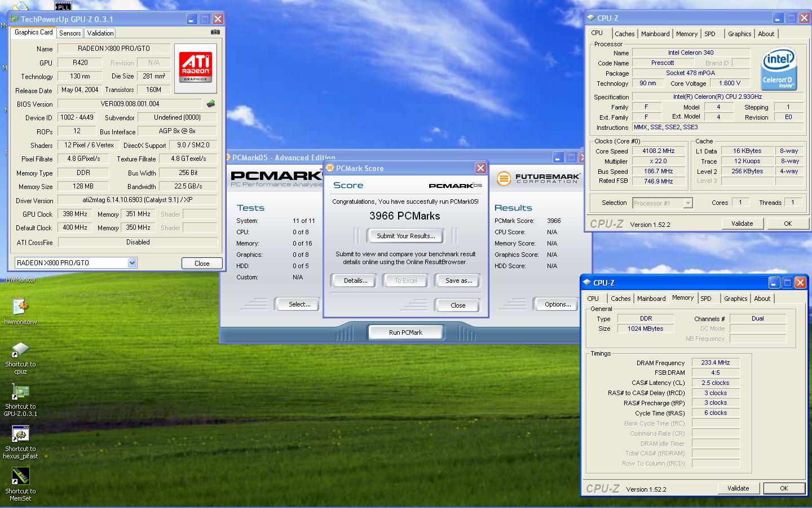Click the To Excel button

point(405,281)
